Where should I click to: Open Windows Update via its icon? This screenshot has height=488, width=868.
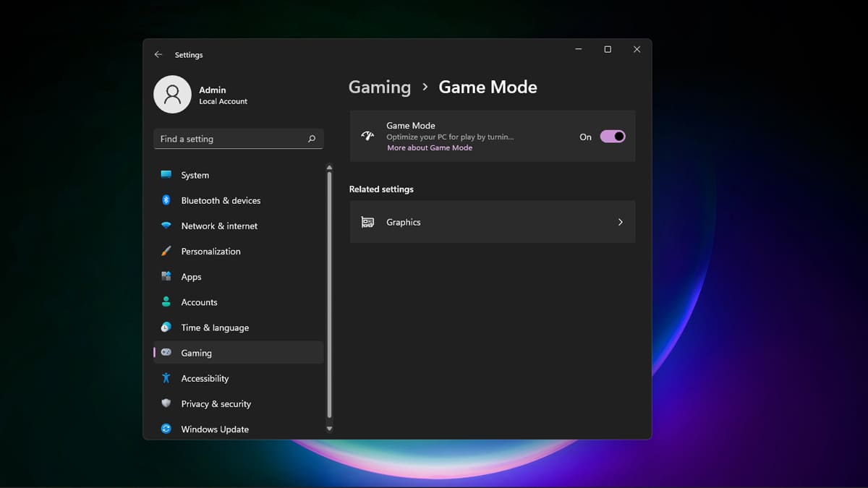[x=168, y=429]
